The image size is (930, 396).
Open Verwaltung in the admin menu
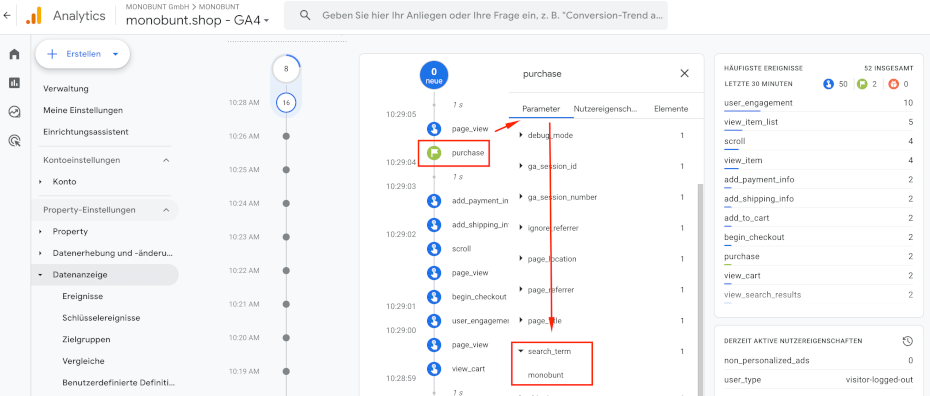[66, 89]
